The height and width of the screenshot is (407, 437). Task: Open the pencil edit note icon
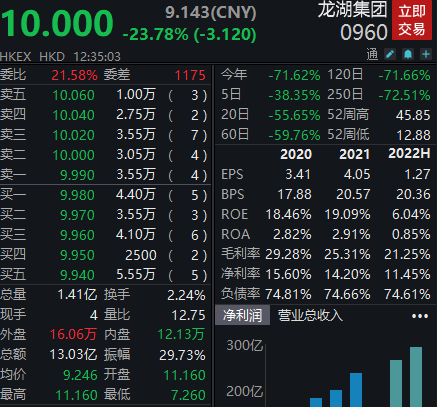click(x=390, y=54)
